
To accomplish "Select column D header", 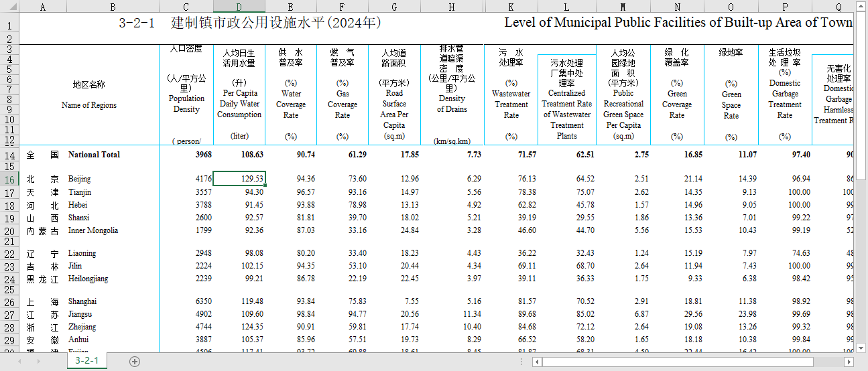I will [239, 7].
